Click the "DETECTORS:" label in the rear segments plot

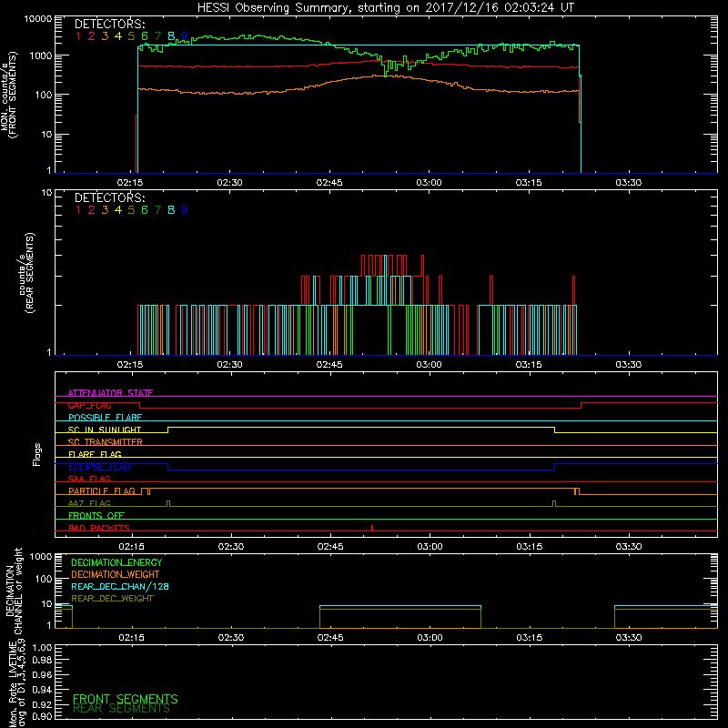(x=109, y=197)
